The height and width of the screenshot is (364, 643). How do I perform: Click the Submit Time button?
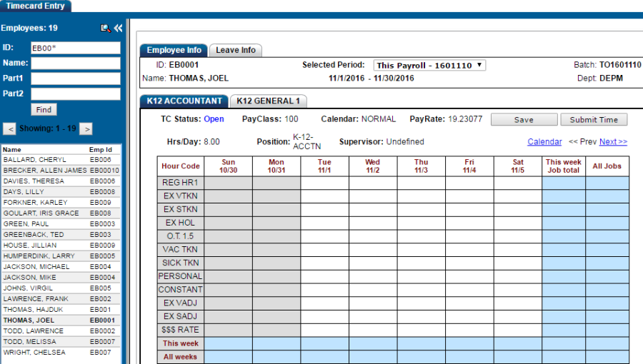point(594,120)
